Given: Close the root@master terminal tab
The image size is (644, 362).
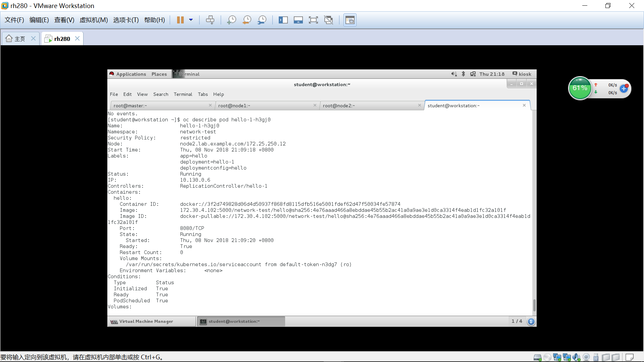Looking at the screenshot, I should click(210, 105).
